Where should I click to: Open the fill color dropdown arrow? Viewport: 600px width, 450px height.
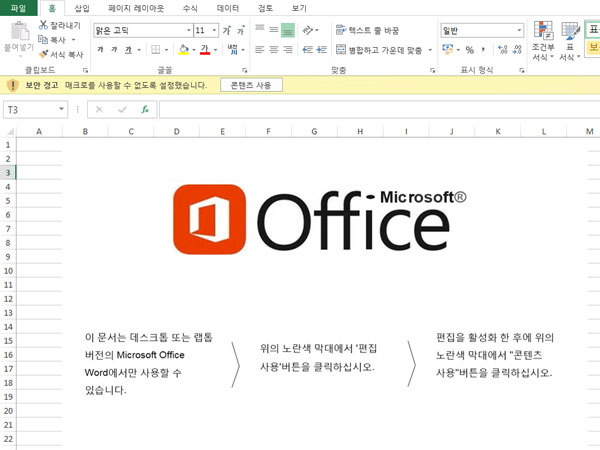pos(194,50)
